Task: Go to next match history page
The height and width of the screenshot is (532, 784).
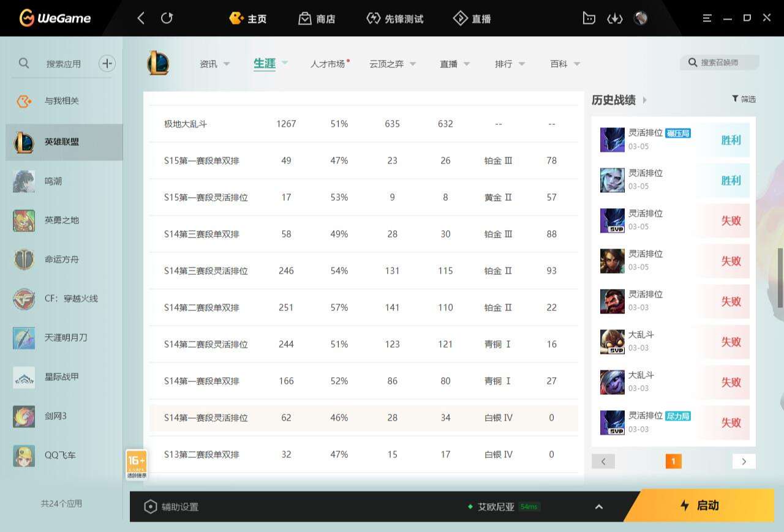Action: (x=744, y=462)
